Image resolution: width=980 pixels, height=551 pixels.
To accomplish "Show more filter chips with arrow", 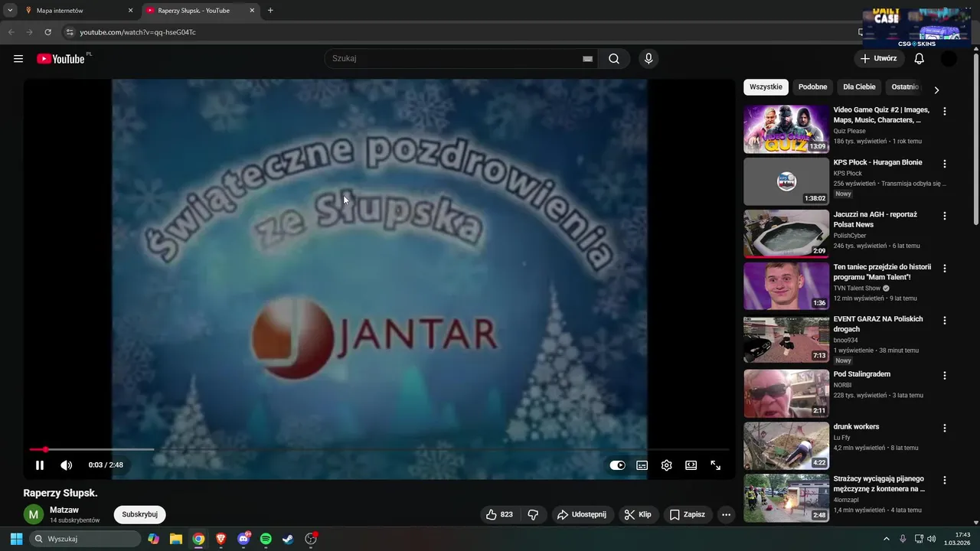I will [936, 90].
